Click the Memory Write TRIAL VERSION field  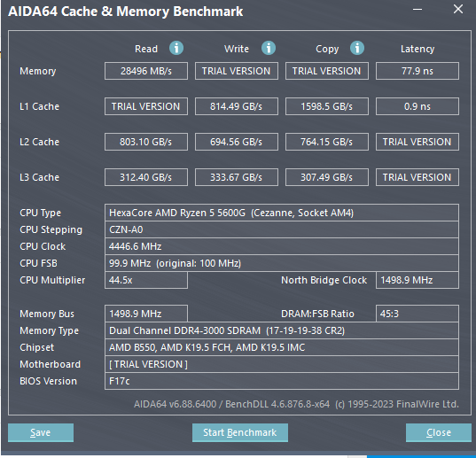pos(236,71)
